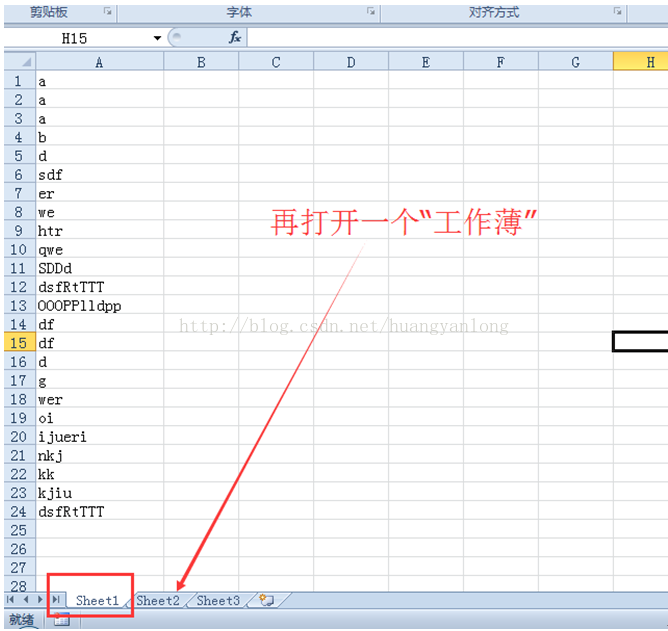Click cell 'd' in row 16
668x631 pixels.
point(100,362)
